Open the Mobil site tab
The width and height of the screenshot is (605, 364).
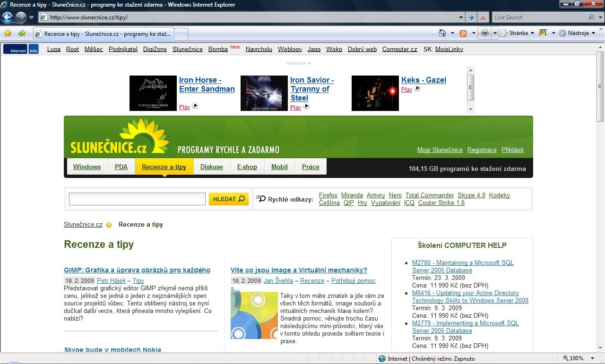(279, 167)
